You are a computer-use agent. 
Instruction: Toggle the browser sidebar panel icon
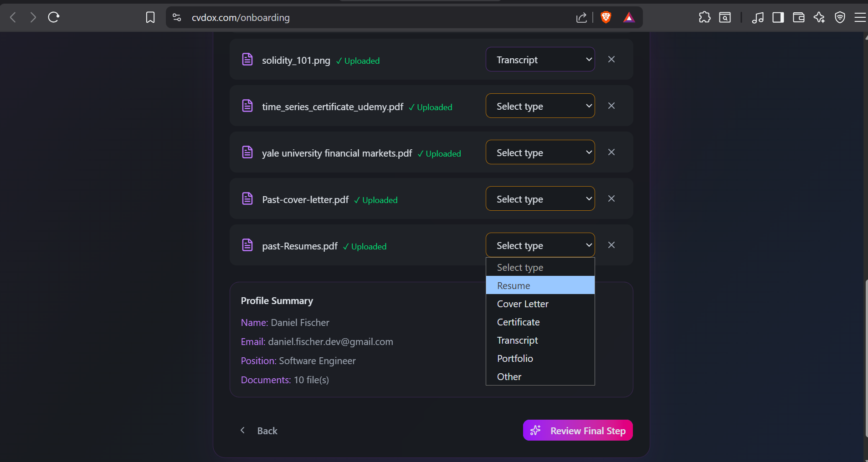pos(778,17)
